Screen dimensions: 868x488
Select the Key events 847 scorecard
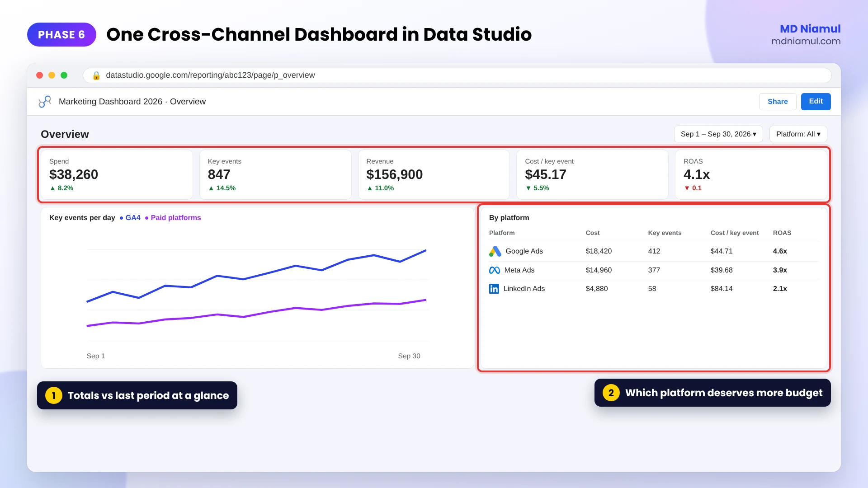click(275, 175)
